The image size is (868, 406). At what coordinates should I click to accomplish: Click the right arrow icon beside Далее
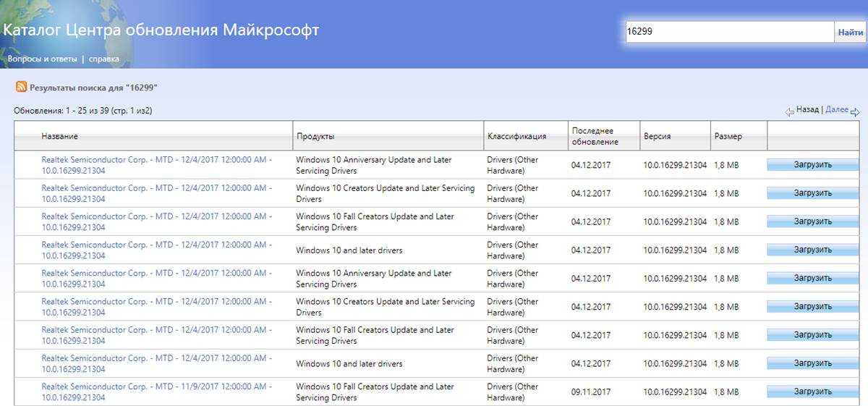point(855,111)
